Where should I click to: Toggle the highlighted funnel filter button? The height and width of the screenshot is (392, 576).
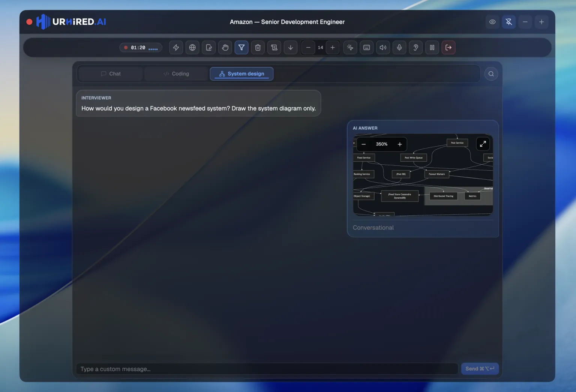click(x=241, y=48)
